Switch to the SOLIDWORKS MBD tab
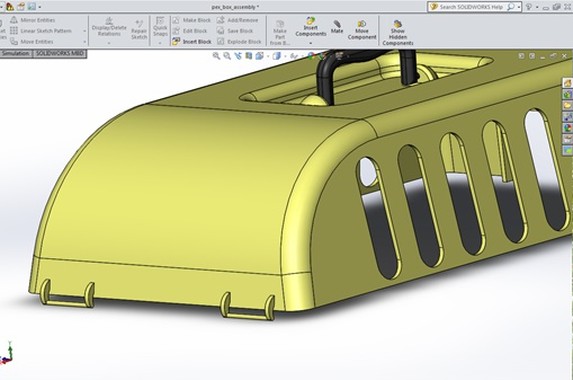This screenshot has height=380, width=573. 60,54
